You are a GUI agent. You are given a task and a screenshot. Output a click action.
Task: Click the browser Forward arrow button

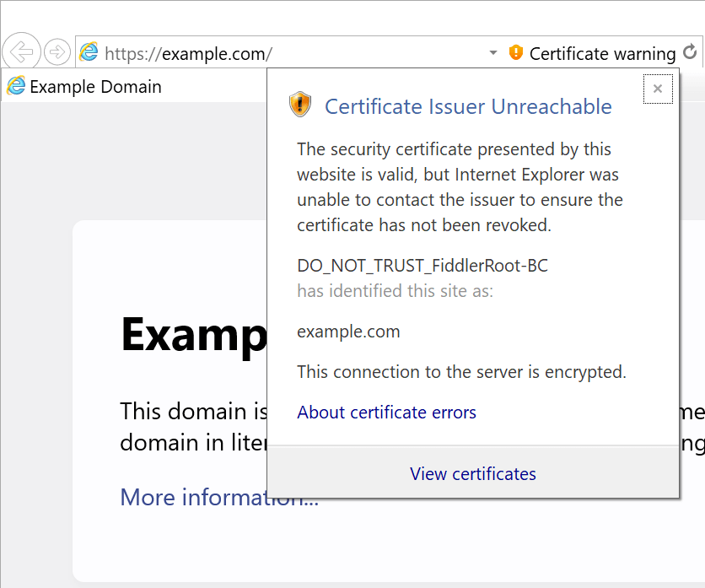57,52
